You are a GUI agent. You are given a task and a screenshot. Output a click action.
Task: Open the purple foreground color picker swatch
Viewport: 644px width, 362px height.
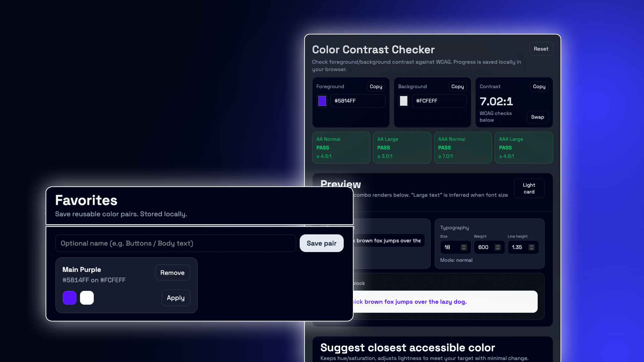click(322, 101)
